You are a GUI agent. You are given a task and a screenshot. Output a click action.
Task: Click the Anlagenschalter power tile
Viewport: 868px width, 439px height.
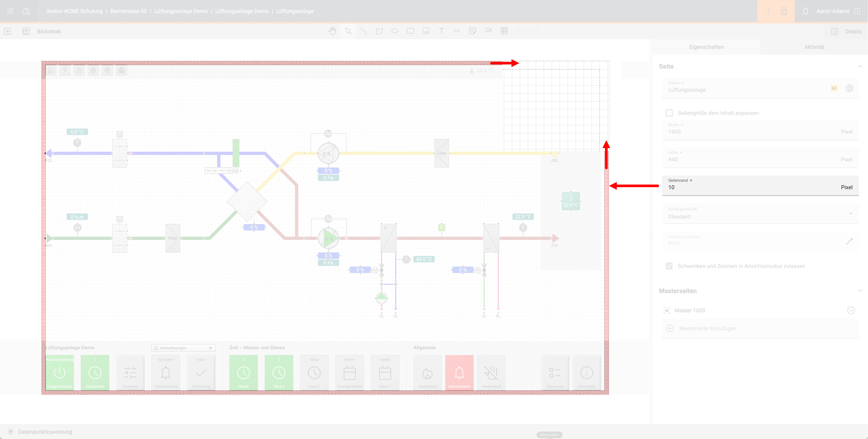(60, 373)
